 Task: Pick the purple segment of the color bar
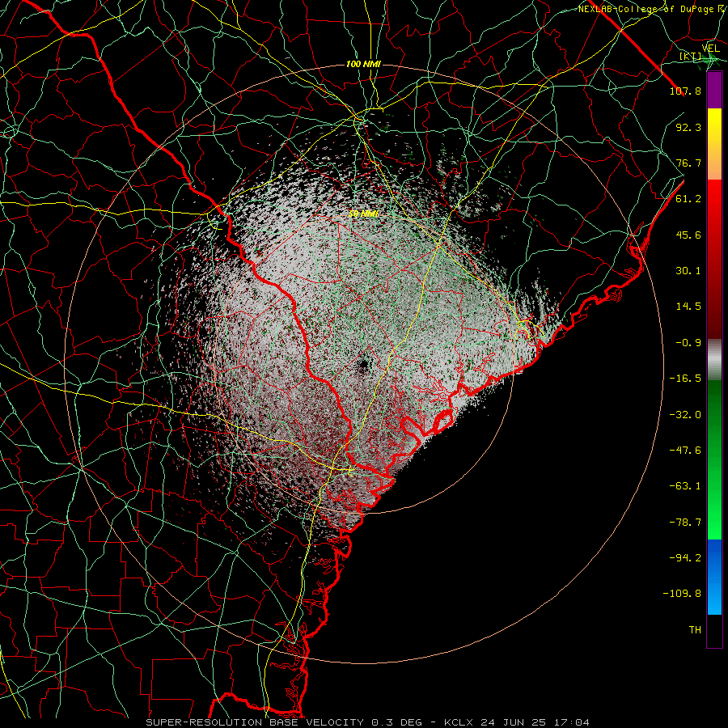pos(714,90)
